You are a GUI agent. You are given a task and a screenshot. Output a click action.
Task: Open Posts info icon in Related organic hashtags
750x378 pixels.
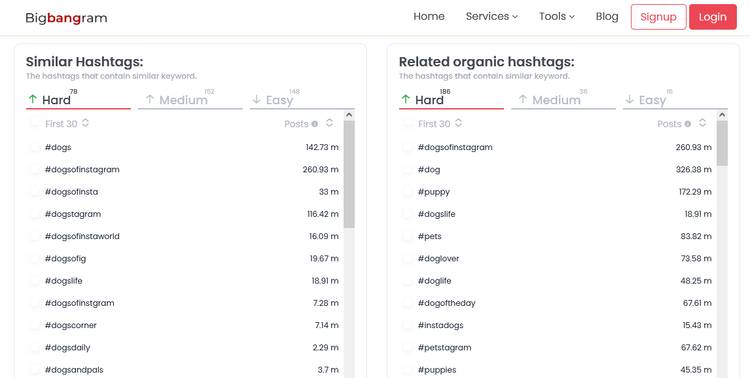click(x=687, y=124)
